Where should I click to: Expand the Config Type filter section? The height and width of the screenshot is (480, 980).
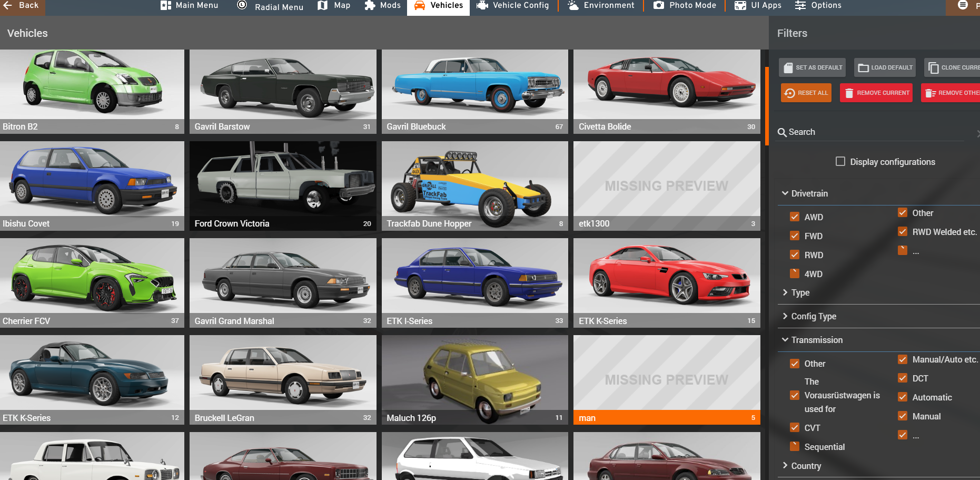[878, 316]
